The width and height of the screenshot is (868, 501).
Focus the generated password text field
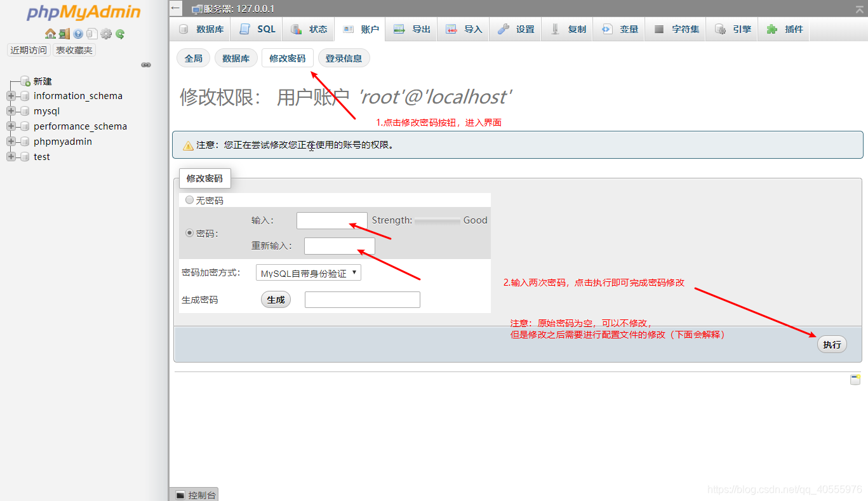tap(363, 300)
